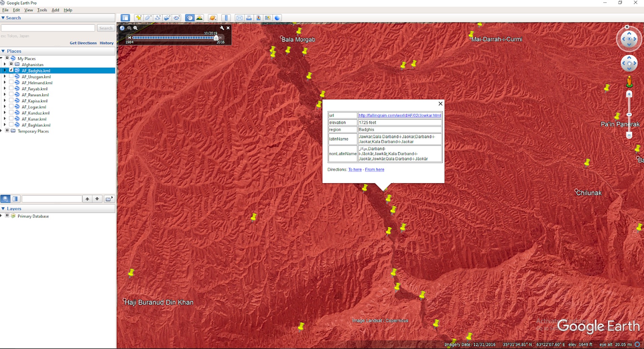Check the AF_Uruzgan.kml checkbox
The image size is (644, 349).
[11, 77]
